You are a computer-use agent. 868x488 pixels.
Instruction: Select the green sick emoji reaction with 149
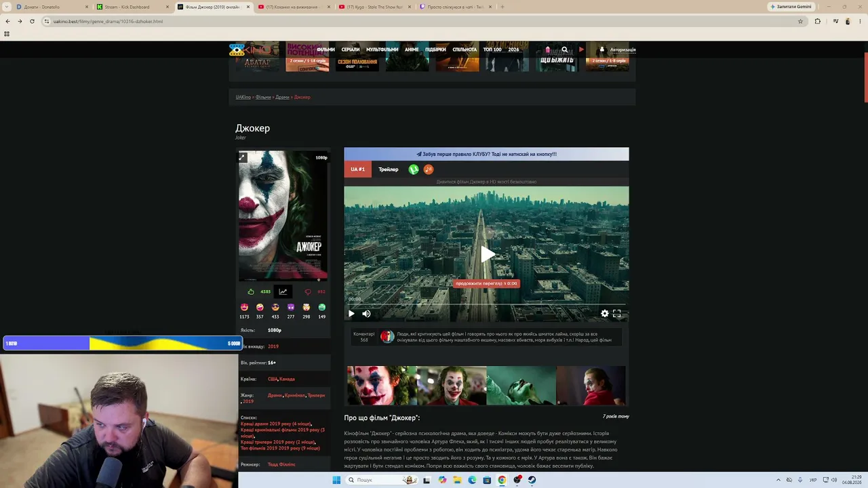322,308
